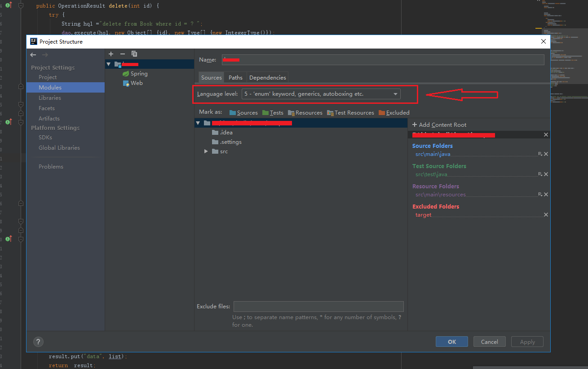588x369 pixels.
Task: Click the back navigation arrow
Action: [x=33, y=54]
